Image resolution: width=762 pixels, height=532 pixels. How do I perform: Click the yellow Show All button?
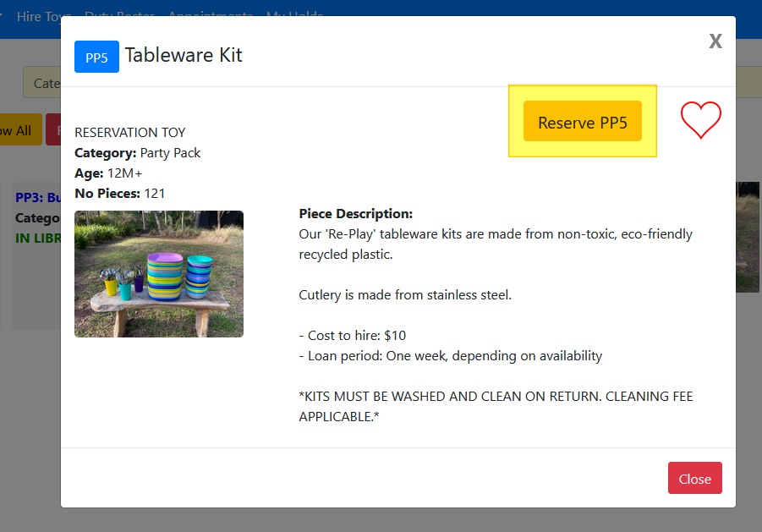[19, 130]
